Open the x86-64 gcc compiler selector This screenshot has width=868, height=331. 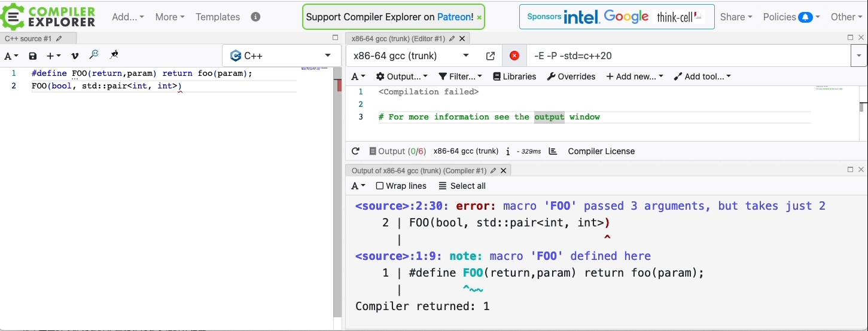(410, 56)
